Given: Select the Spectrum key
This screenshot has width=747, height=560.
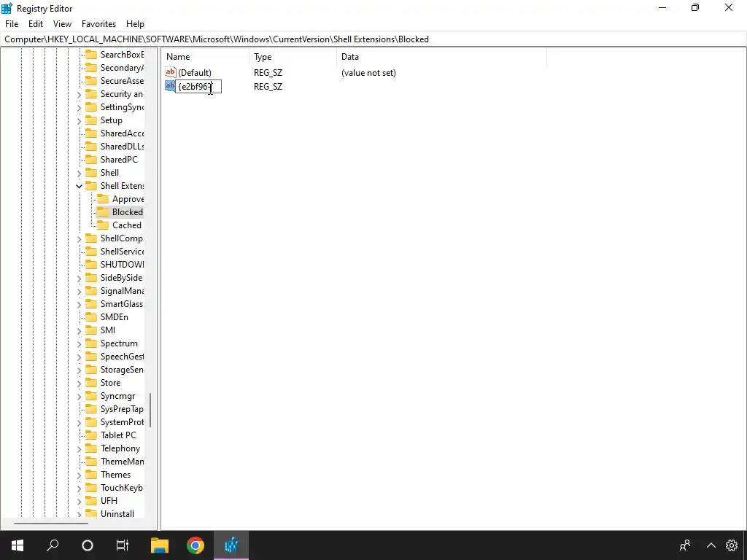Looking at the screenshot, I should click(x=119, y=343).
